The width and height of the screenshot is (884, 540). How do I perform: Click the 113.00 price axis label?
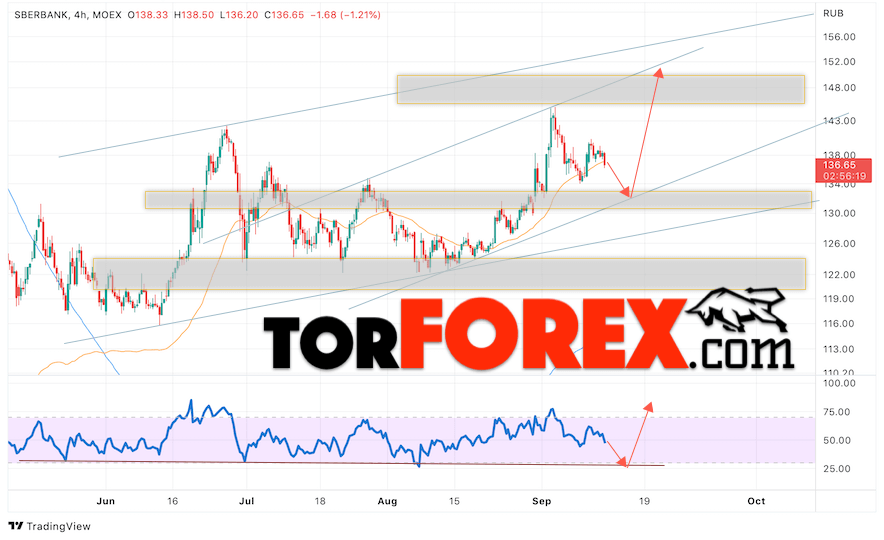[839, 349]
